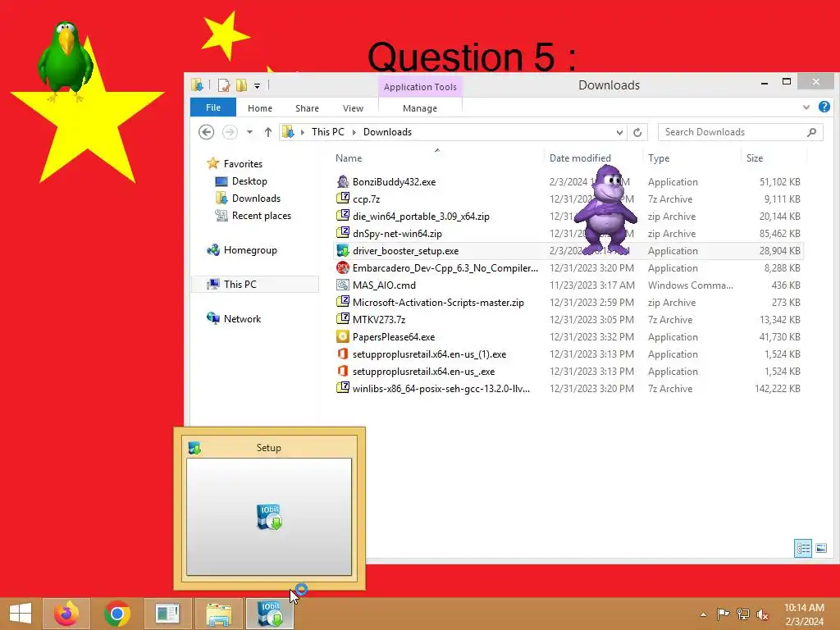Viewport: 840px width, 630px height.
Task: Select setupproplusretail.x64.en-us_.exe Office icon
Action: [x=342, y=371]
